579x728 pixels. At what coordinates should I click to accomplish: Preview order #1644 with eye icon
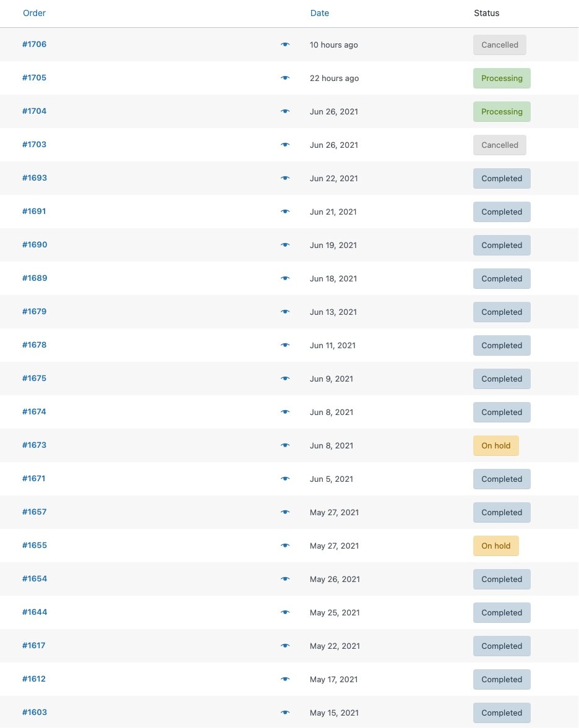[x=285, y=612]
